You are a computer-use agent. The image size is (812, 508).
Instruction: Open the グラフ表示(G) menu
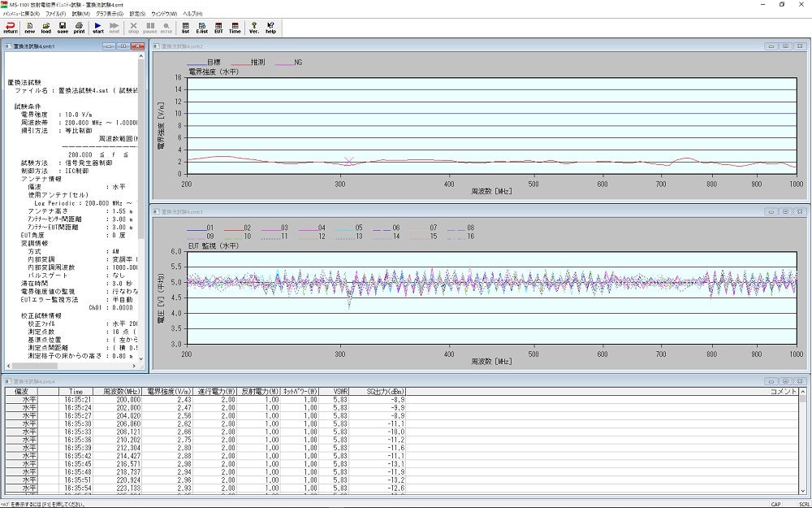pyautogui.click(x=110, y=14)
